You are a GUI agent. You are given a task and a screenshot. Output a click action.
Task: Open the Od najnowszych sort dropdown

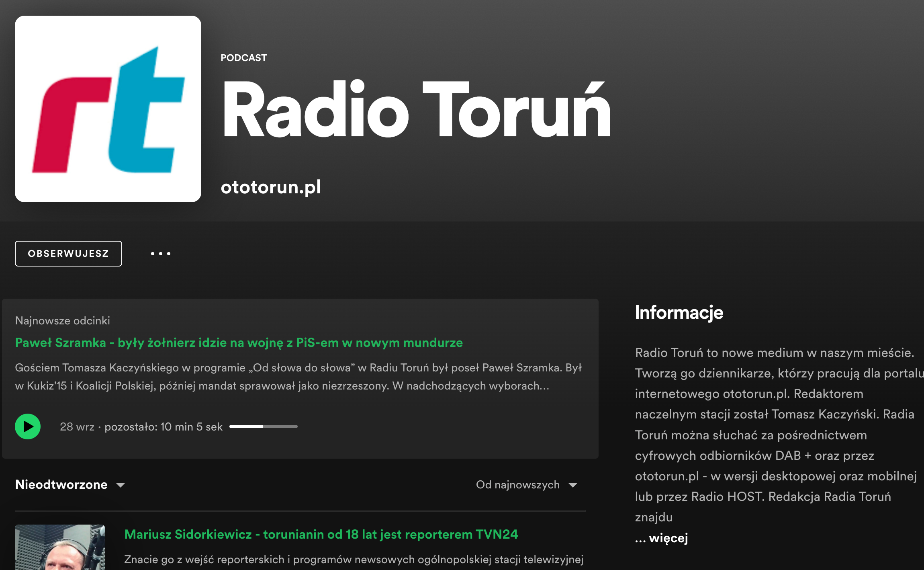tap(527, 485)
